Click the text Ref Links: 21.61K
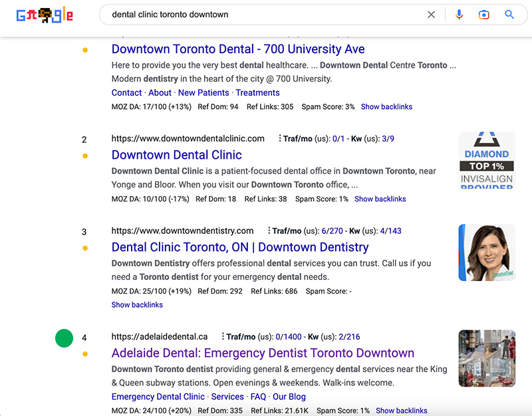This screenshot has width=532, height=416. 279,411
